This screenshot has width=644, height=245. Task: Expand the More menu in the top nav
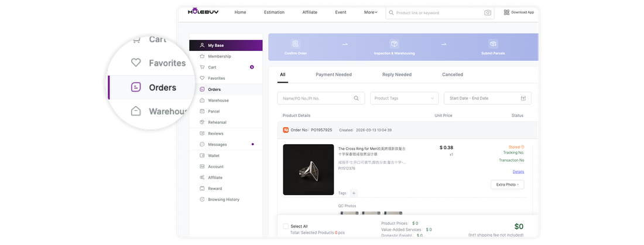point(371,12)
